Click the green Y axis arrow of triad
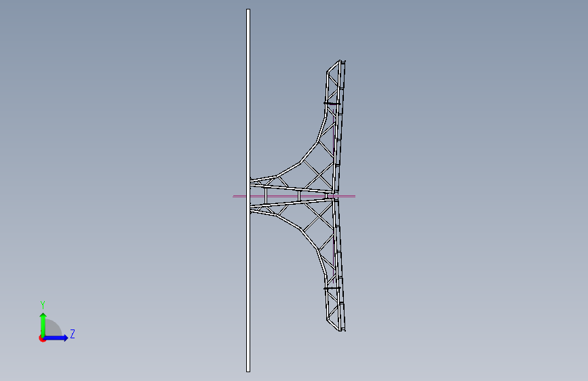Image resolution: width=588 pixels, height=381 pixels. coord(43,324)
